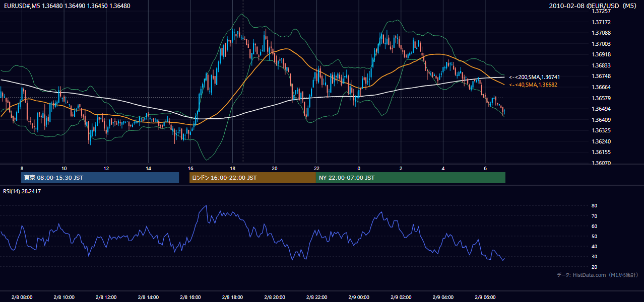Click hour marker 12 under the price chart
Image resolution: width=644 pixels, height=302 pixels.
pyautogui.click(x=106, y=168)
